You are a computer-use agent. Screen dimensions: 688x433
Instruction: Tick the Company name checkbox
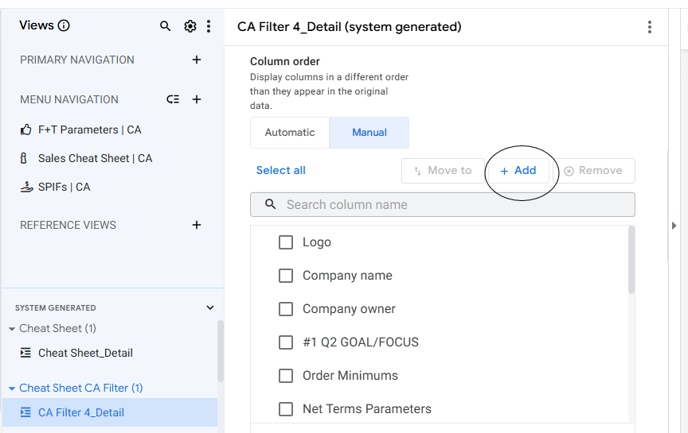(x=286, y=275)
